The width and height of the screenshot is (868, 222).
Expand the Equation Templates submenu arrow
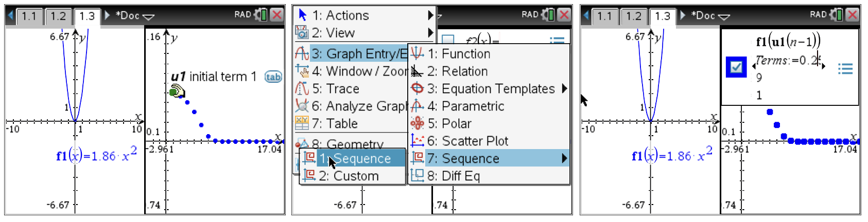565,88
